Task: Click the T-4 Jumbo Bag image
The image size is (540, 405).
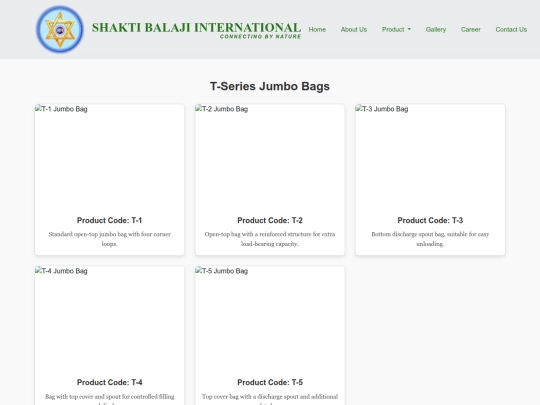Action: pos(110,318)
